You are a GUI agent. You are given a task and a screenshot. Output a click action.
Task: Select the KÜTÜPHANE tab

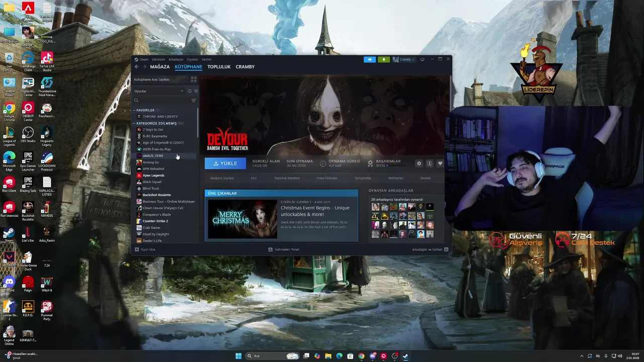click(x=189, y=67)
